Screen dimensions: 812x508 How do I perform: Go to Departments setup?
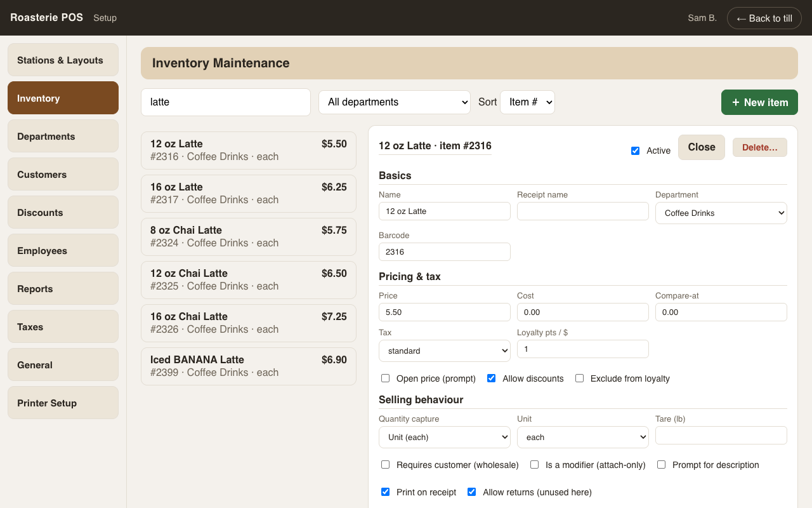63,136
